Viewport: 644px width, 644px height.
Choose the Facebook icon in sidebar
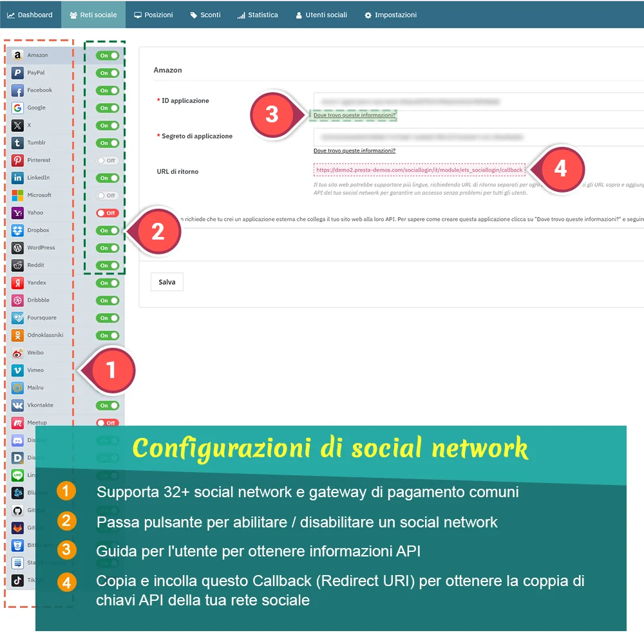(17, 90)
